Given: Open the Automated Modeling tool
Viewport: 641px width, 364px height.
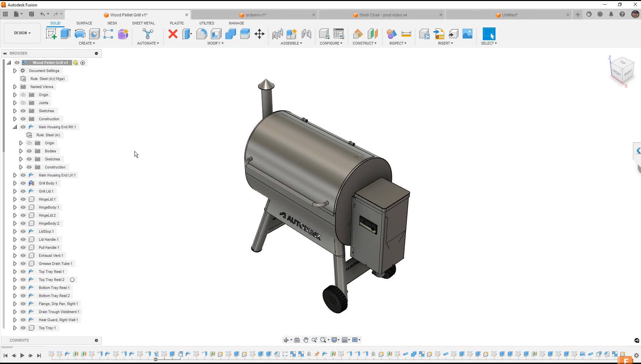Looking at the screenshot, I should pos(148,34).
